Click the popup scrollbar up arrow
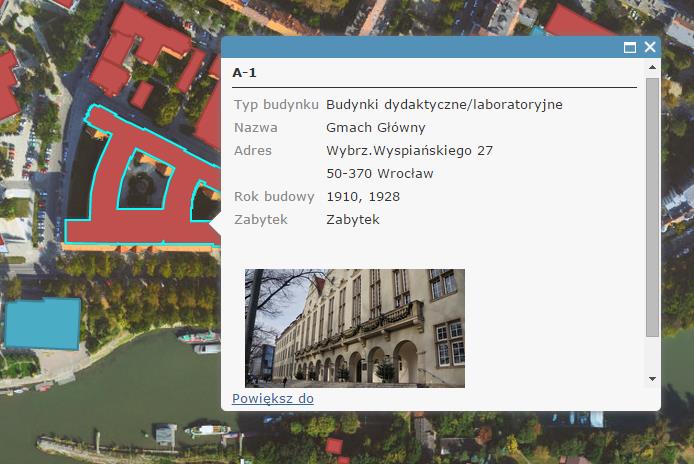This screenshot has height=464, width=694. point(652,67)
